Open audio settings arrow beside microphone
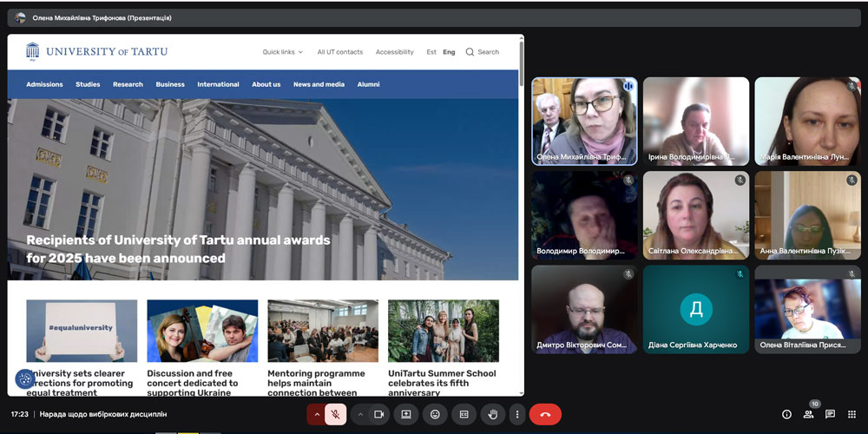This screenshot has height=434, width=868. pos(317,414)
